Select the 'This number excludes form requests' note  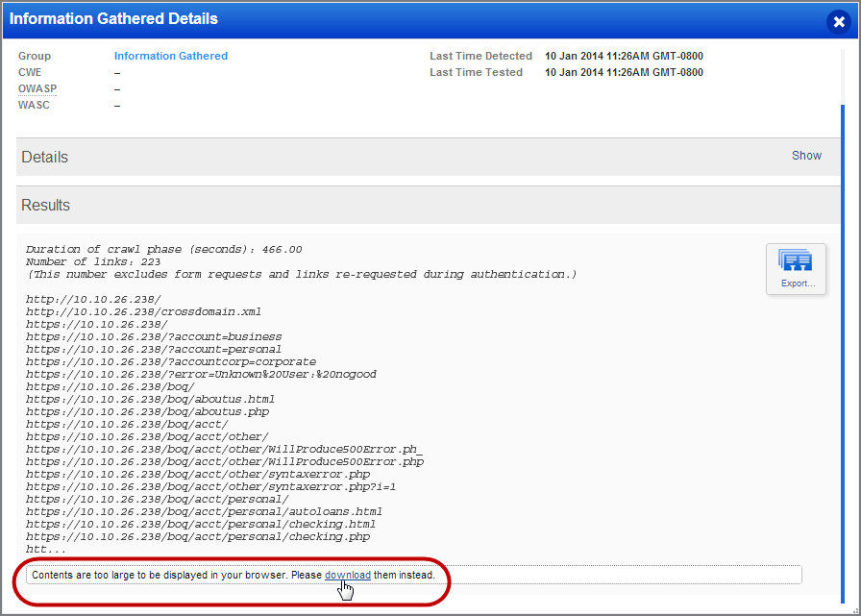[x=302, y=275]
